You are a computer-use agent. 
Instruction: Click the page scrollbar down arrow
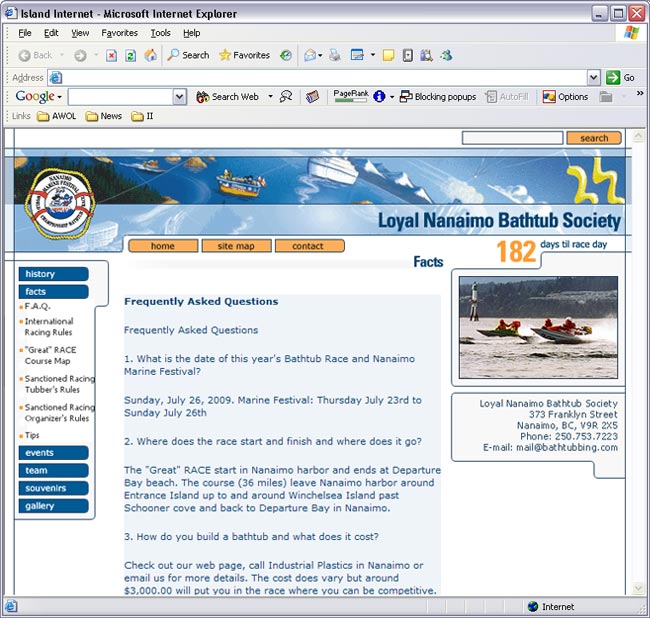point(638,588)
